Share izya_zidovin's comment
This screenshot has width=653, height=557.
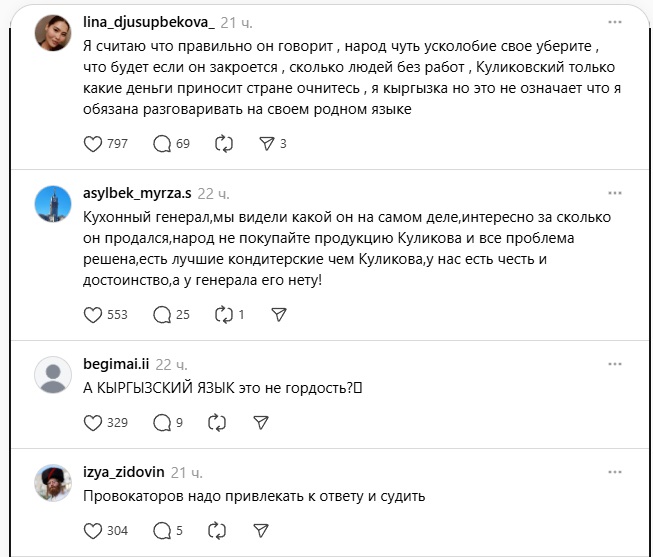(259, 531)
